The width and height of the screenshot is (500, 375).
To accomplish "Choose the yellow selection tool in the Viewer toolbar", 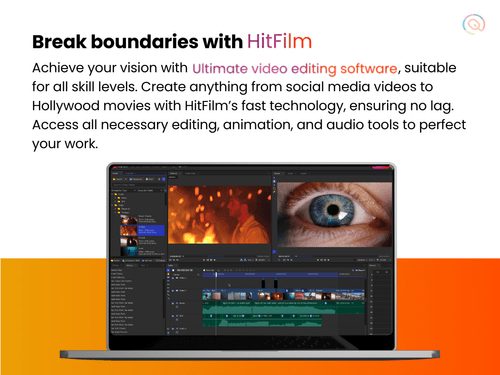I will [x=274, y=181].
